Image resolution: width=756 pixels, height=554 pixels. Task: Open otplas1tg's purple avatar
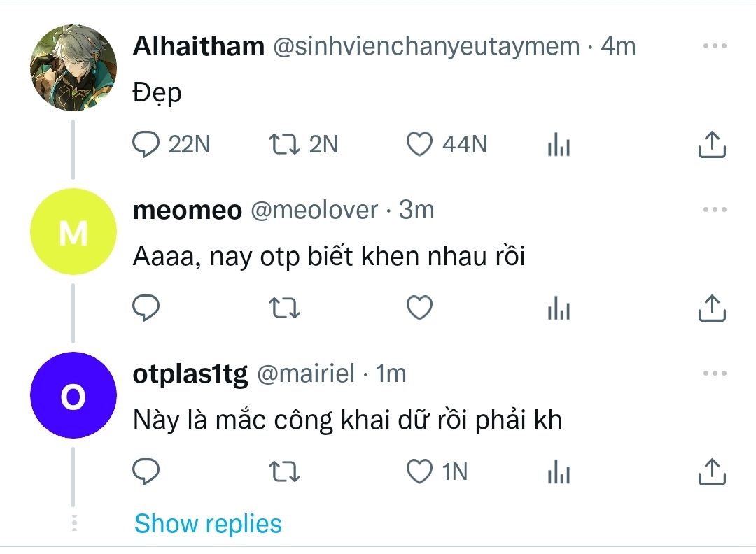click(73, 395)
